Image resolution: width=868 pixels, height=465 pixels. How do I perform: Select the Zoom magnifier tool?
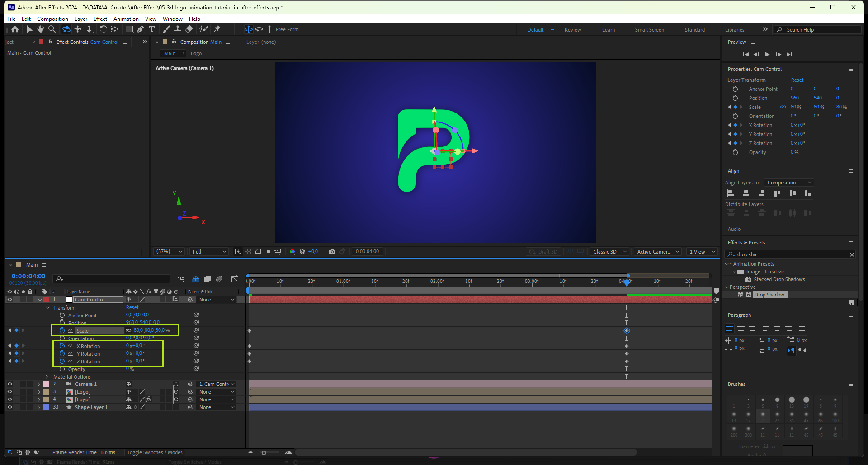[x=52, y=29]
